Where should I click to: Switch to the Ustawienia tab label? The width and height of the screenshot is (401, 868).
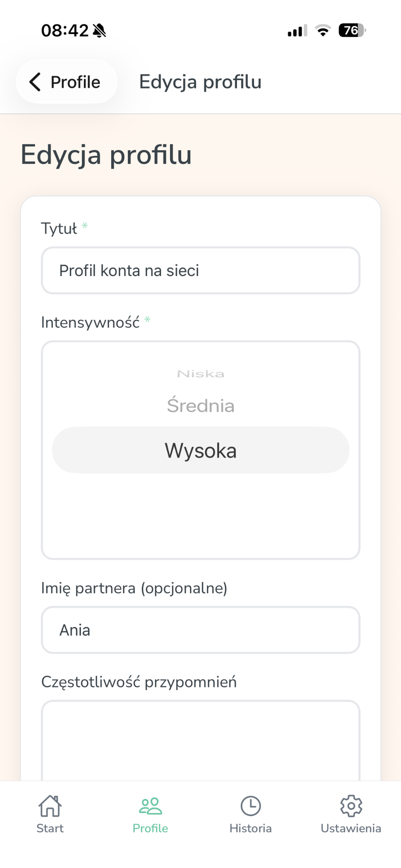click(x=351, y=828)
